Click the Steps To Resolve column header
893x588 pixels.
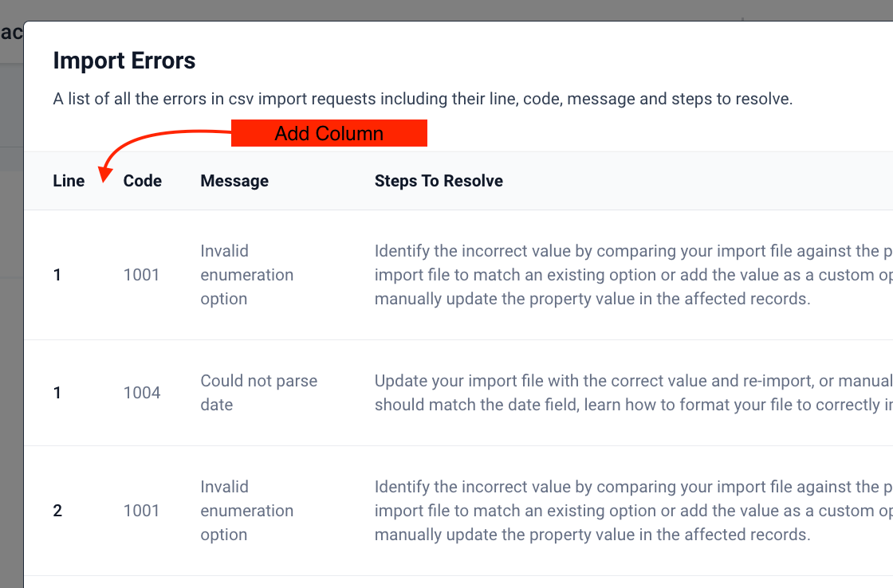(x=439, y=181)
